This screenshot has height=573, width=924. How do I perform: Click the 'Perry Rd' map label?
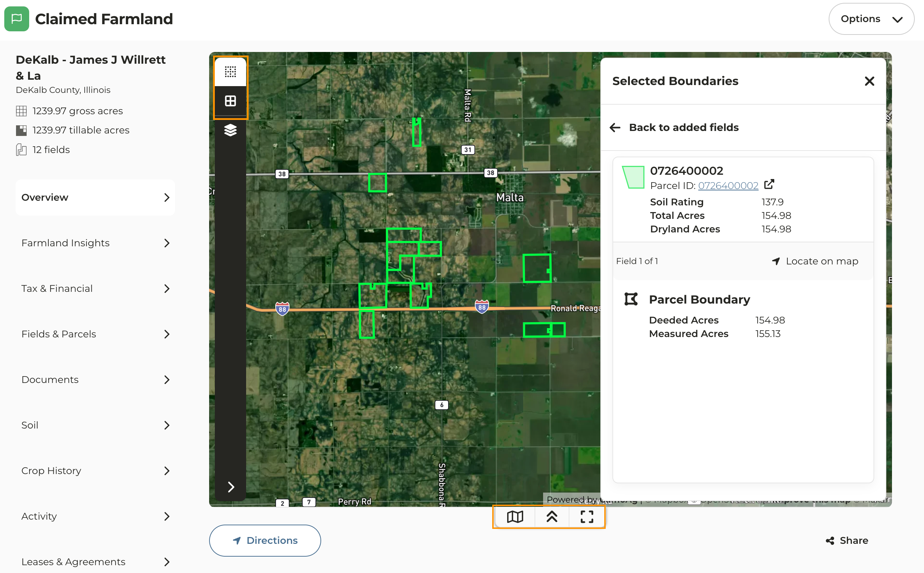point(355,501)
